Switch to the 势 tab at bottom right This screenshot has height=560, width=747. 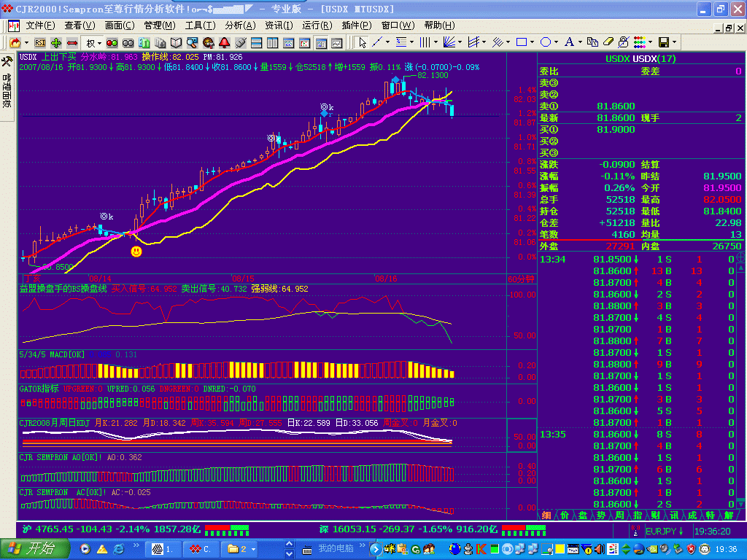click(601, 516)
